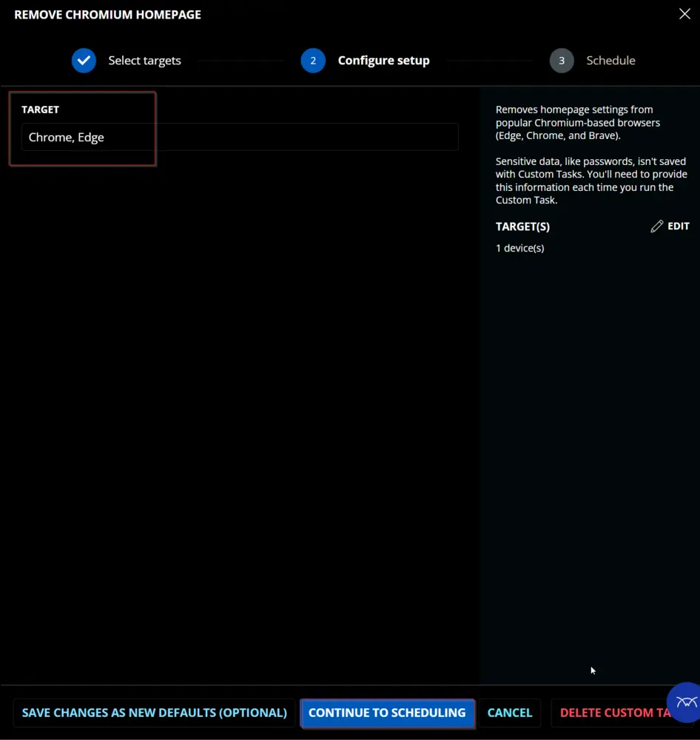Cancel the custom task setup
700x740 pixels.
(x=510, y=713)
